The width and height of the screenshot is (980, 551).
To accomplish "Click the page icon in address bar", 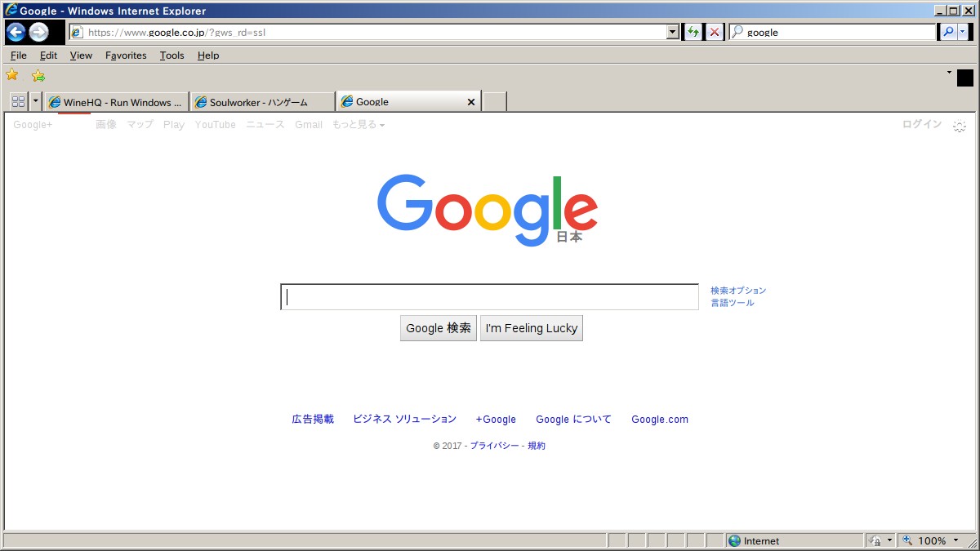I will coord(77,33).
